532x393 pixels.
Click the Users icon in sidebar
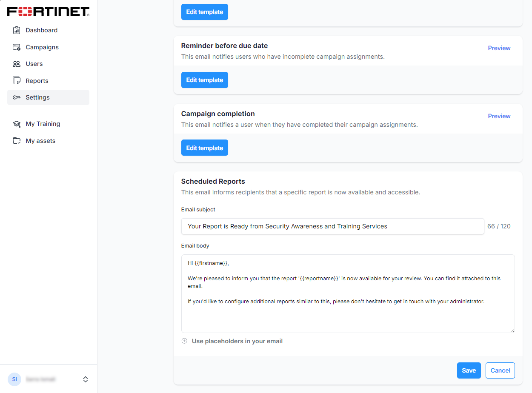click(x=17, y=64)
